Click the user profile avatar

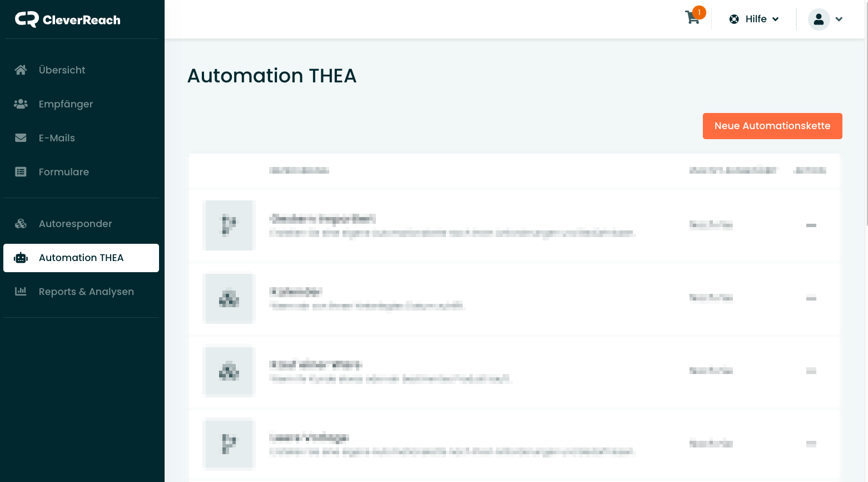coord(819,19)
